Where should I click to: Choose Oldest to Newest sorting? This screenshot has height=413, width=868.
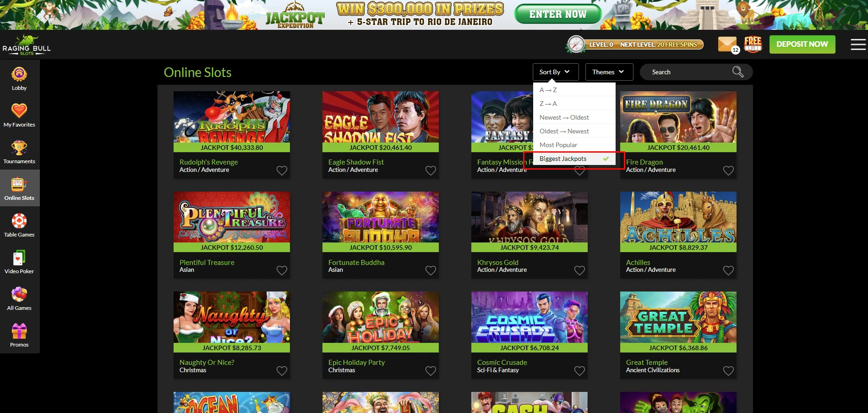(x=574, y=131)
